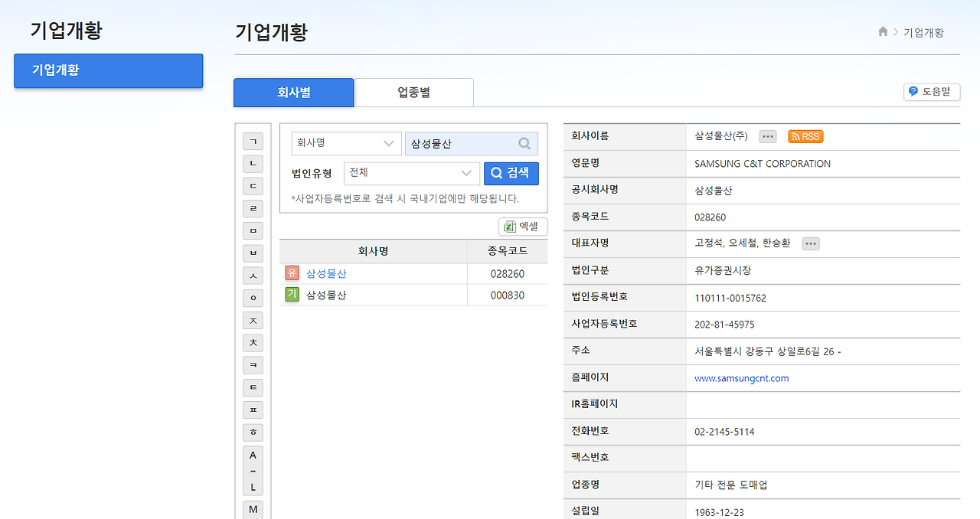Filter by initial consonant ㄹ
Screen dimensions: 980x519
tap(253, 207)
